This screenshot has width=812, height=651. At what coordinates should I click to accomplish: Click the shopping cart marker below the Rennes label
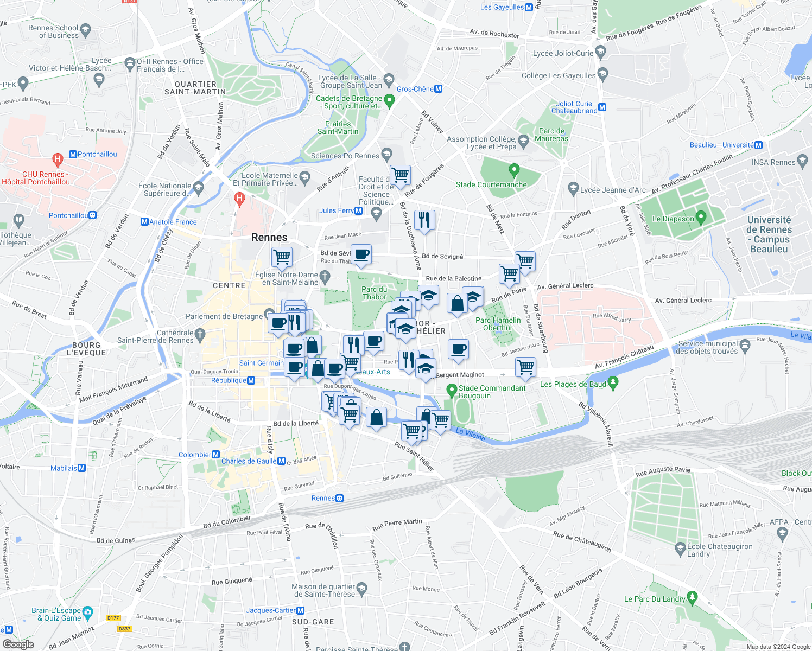point(282,257)
